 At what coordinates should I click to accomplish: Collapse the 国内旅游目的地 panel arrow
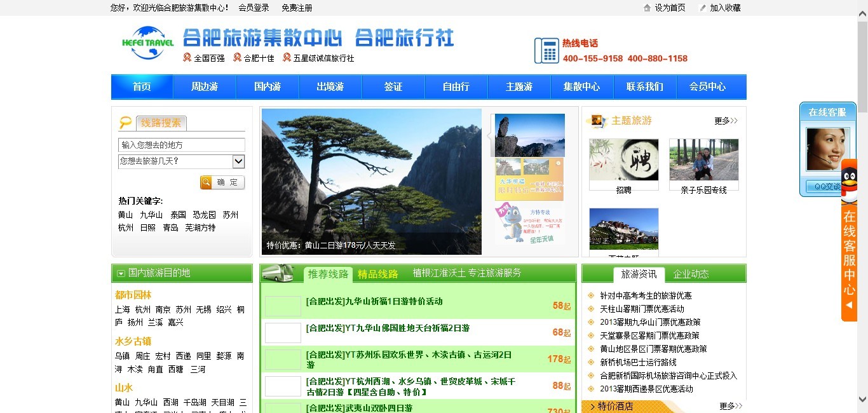point(121,273)
